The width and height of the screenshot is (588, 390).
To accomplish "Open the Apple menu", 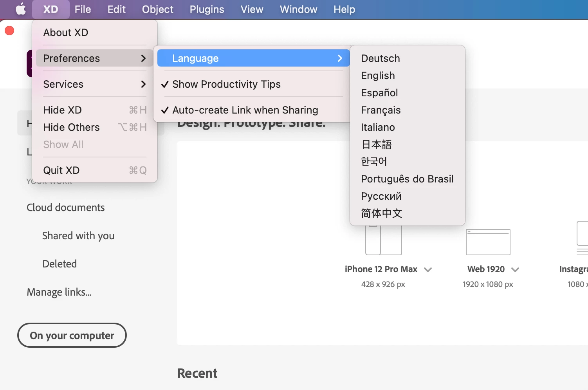I will click(x=20, y=9).
